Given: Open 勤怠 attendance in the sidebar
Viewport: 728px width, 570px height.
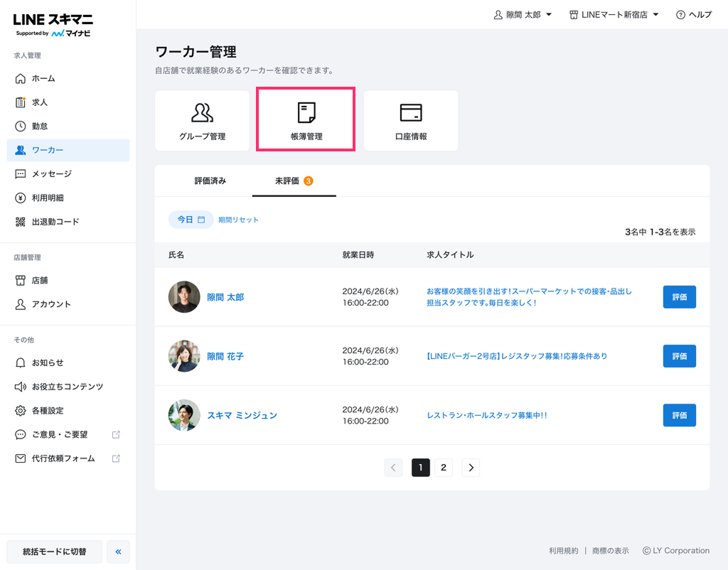Looking at the screenshot, I should pos(40,126).
